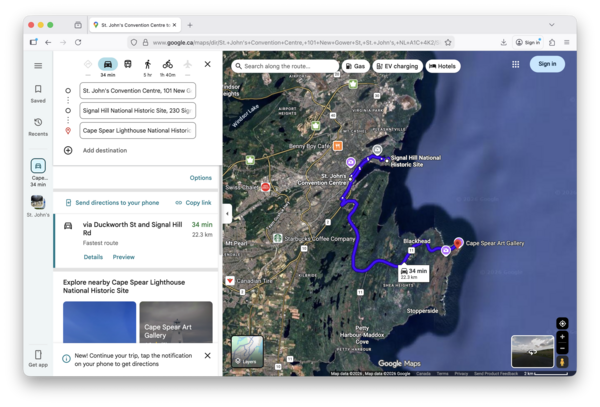Click the Signal Hill National Historic Site label
Image resolution: width=600 pixels, height=407 pixels.
pos(416,161)
